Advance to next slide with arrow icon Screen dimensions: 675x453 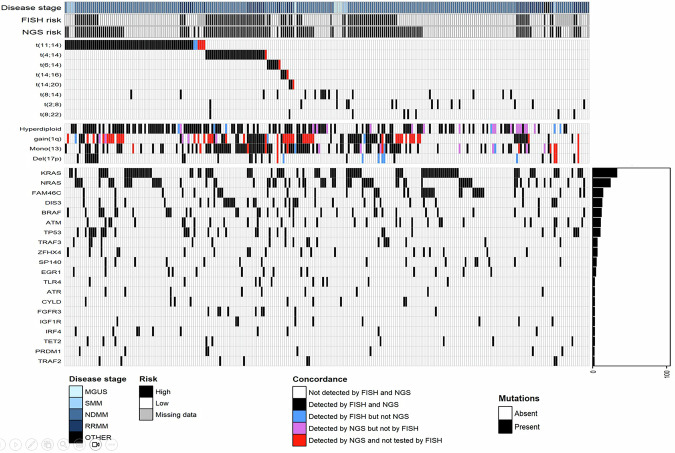[x=15, y=444]
